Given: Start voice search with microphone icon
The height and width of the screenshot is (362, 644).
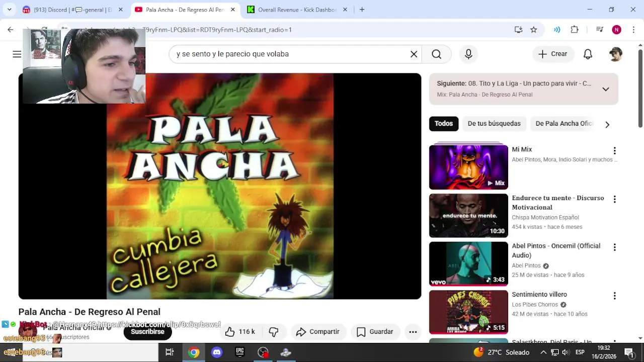Looking at the screenshot, I should [x=468, y=54].
